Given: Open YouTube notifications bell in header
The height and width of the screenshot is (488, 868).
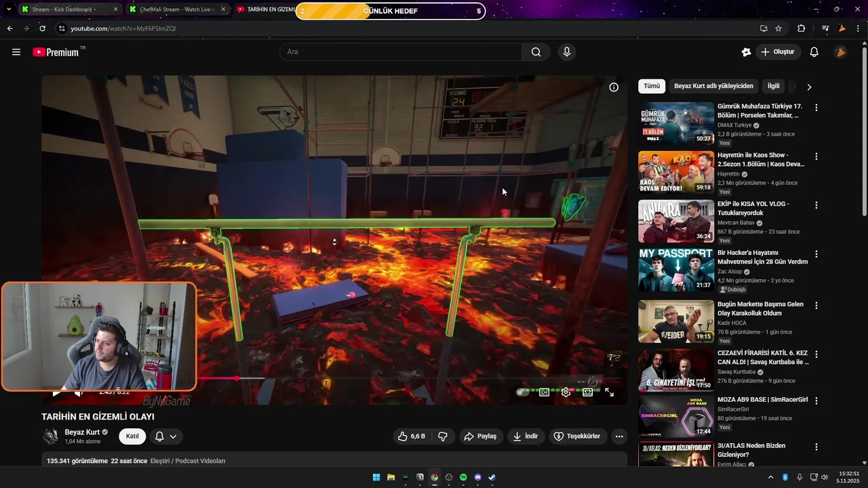Looking at the screenshot, I should point(814,52).
